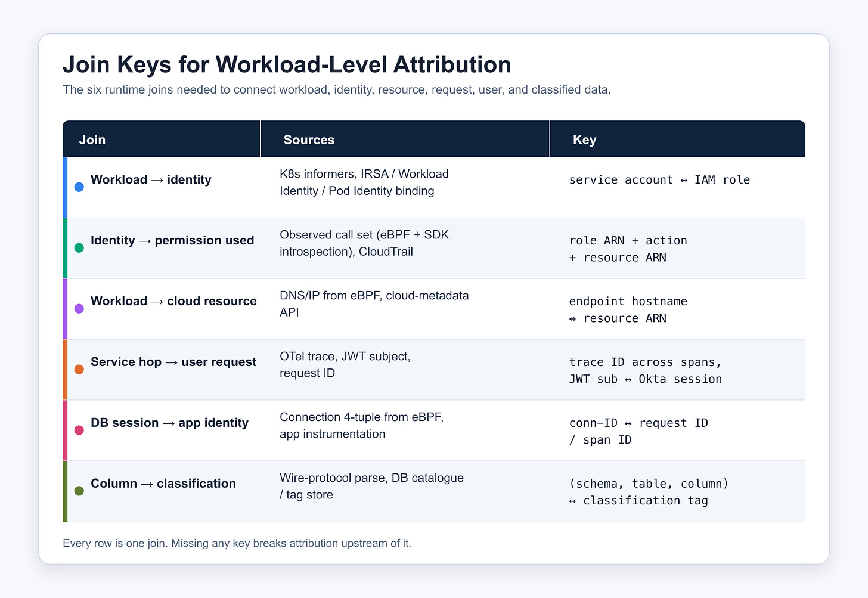This screenshot has width=868, height=598.
Task: Click the Join column header
Action: pyautogui.click(x=162, y=140)
